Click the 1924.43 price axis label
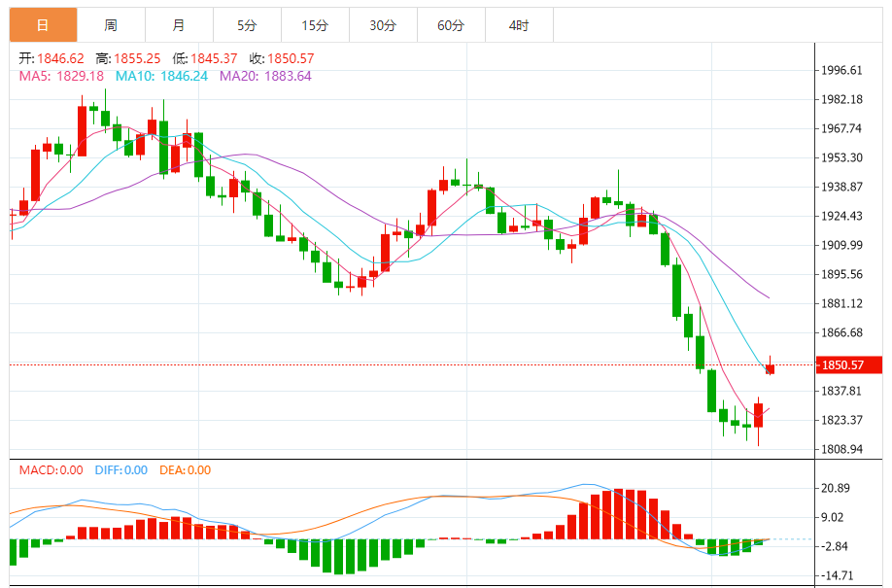The width and height of the screenshot is (892, 588). point(841,216)
